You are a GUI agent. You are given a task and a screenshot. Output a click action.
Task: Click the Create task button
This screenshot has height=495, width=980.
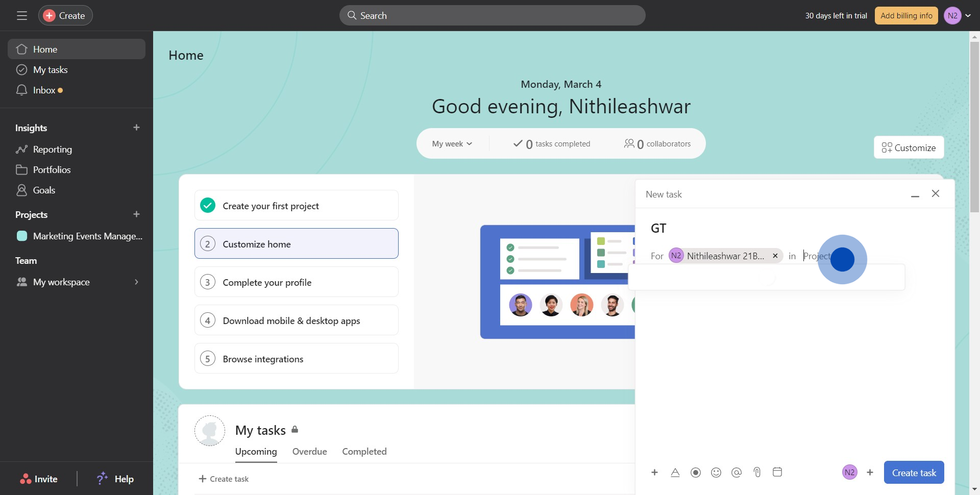914,473
